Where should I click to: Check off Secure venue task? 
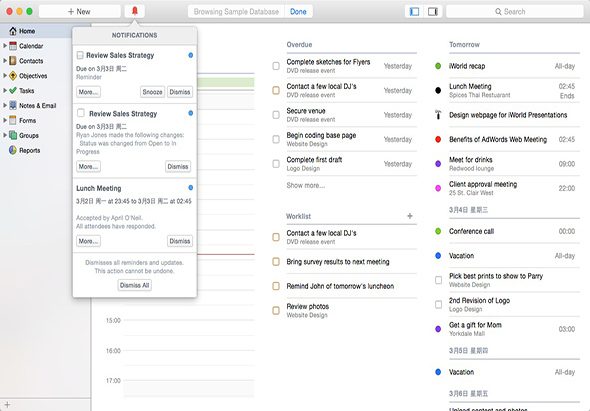point(276,115)
